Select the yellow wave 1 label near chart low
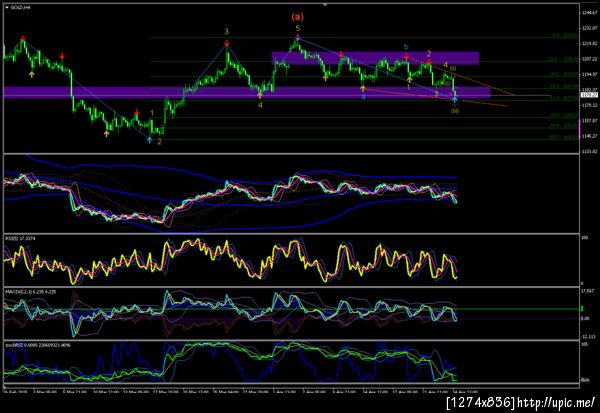Screen dimensions: 600x413 (152, 113)
